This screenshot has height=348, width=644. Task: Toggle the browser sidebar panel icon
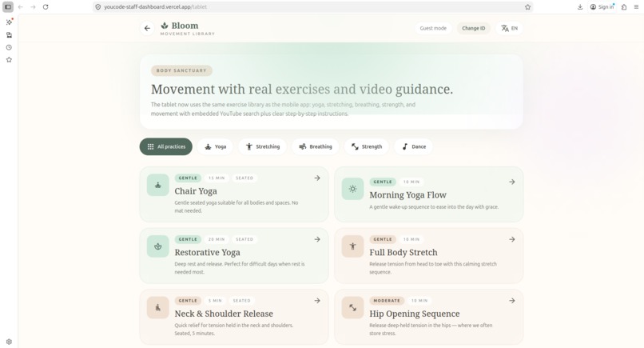[8, 7]
